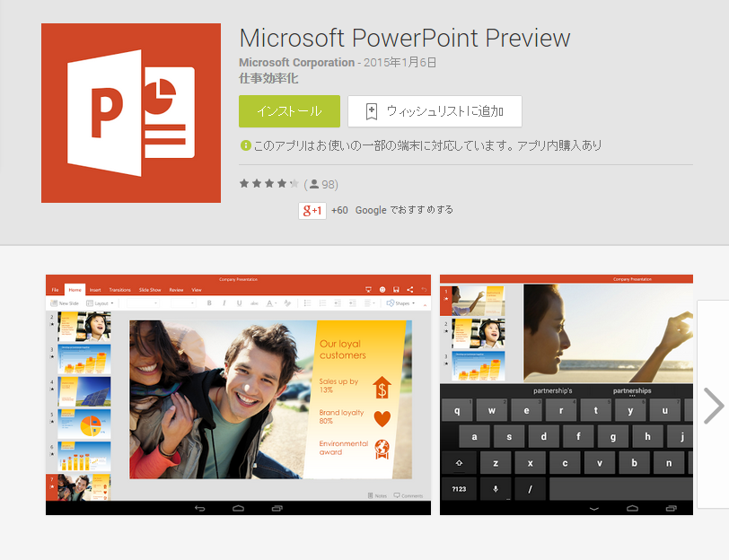
Task: Click the five-star rating display
Action: coord(268,184)
